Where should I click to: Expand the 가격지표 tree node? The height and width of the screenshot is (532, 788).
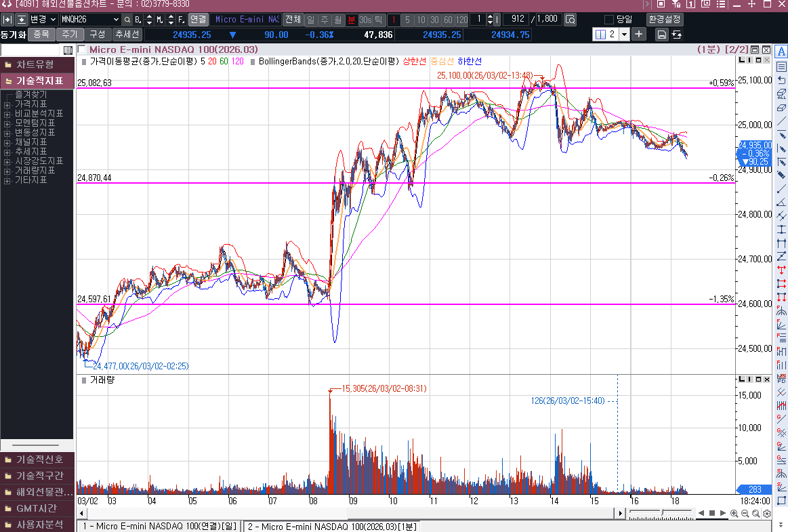pos(7,104)
